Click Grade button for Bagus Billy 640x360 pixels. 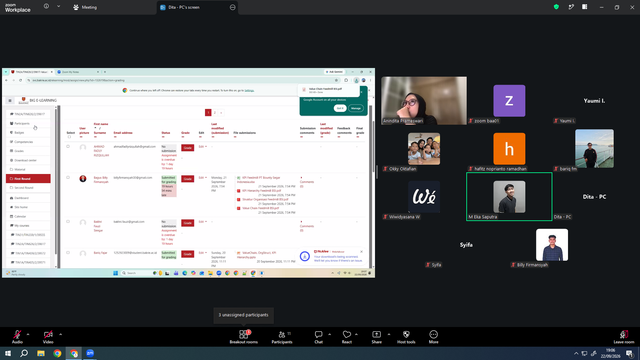click(x=187, y=179)
